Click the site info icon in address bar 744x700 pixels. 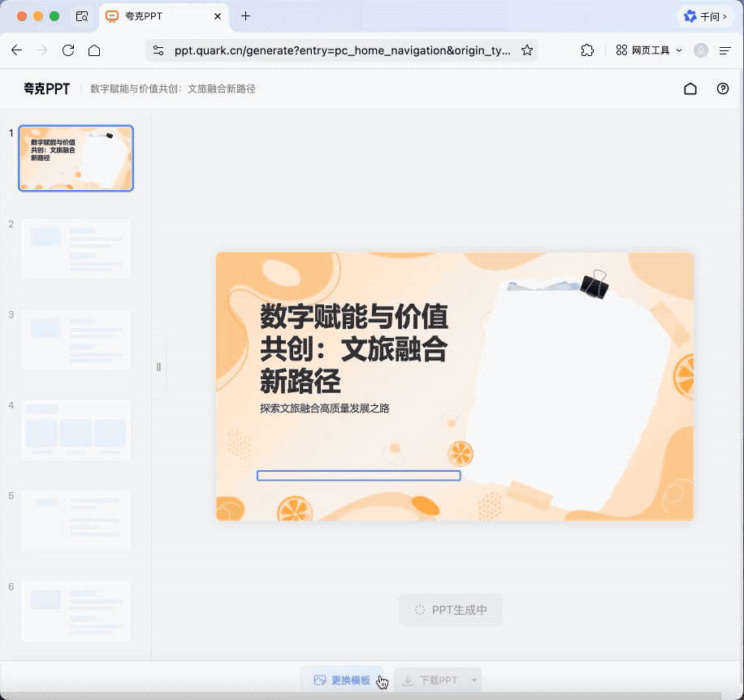coord(158,50)
